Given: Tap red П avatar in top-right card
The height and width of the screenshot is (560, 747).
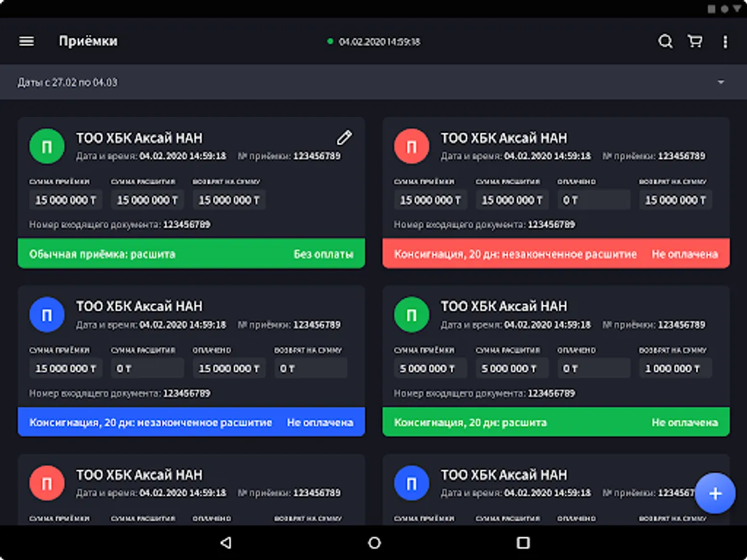Looking at the screenshot, I should [x=412, y=146].
